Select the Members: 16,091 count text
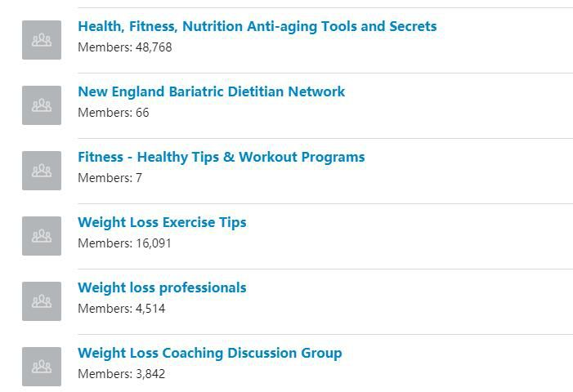Screen dimensions: 573x392 click(x=124, y=243)
